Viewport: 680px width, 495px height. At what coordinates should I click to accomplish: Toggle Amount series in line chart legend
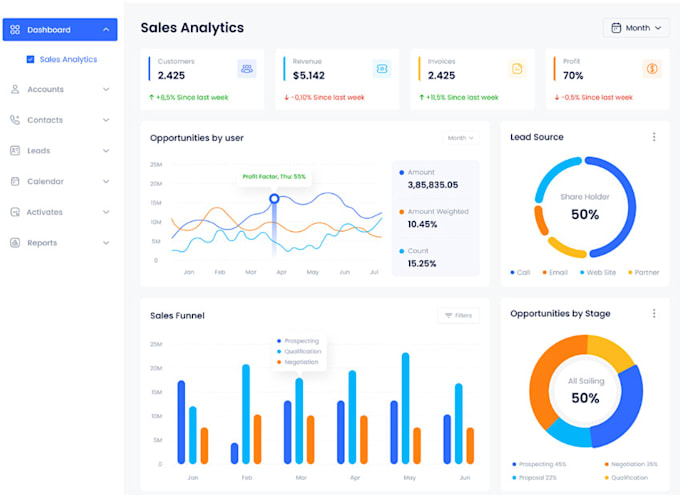[x=417, y=172]
